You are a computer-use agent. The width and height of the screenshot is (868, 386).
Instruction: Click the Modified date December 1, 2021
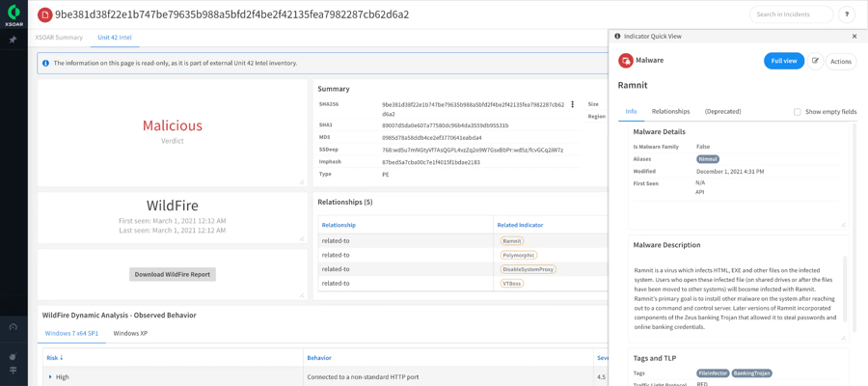coord(730,172)
